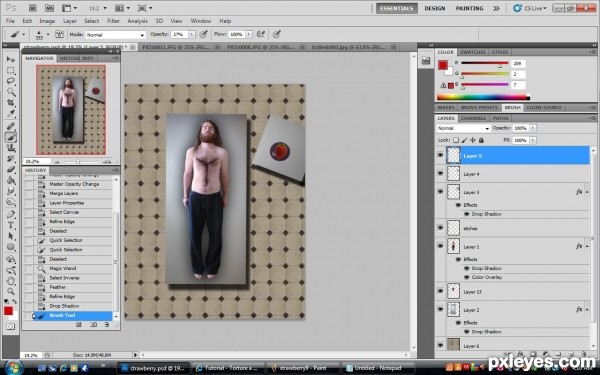600x375 pixels.
Task: Open the Filter menu
Action: 113,21
